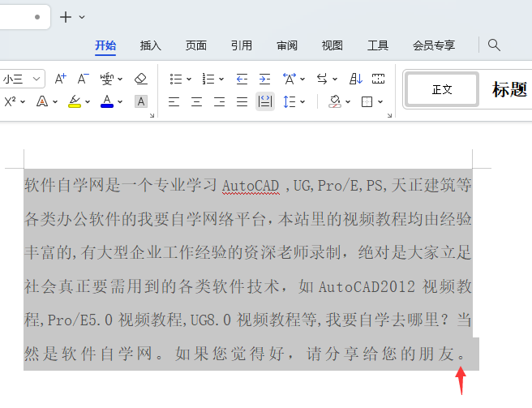Expand paragraph shading dropdown arrow
Viewport: 532px width, 408px height.
[x=348, y=101]
